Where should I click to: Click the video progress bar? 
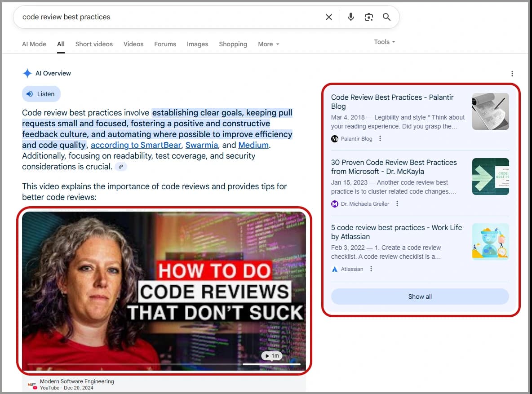[x=164, y=364]
